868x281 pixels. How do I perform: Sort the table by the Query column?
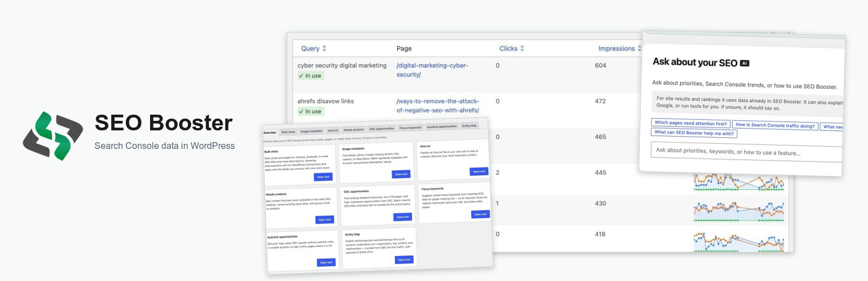pos(314,48)
